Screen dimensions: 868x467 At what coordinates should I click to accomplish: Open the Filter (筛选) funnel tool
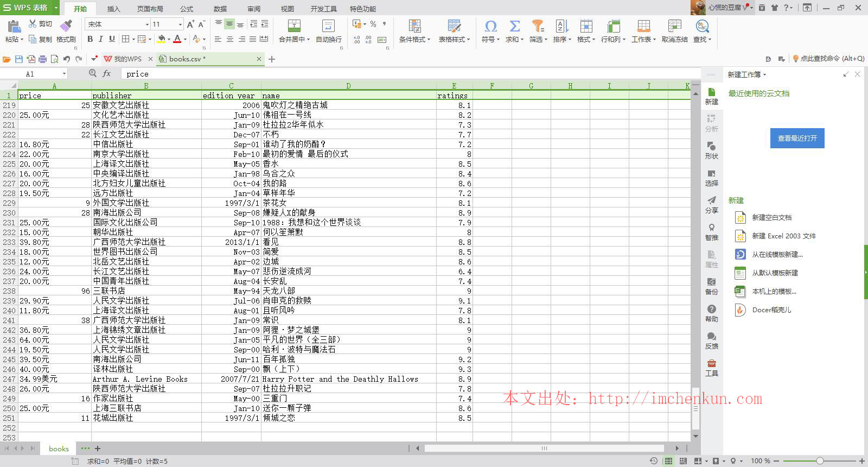coord(537,26)
